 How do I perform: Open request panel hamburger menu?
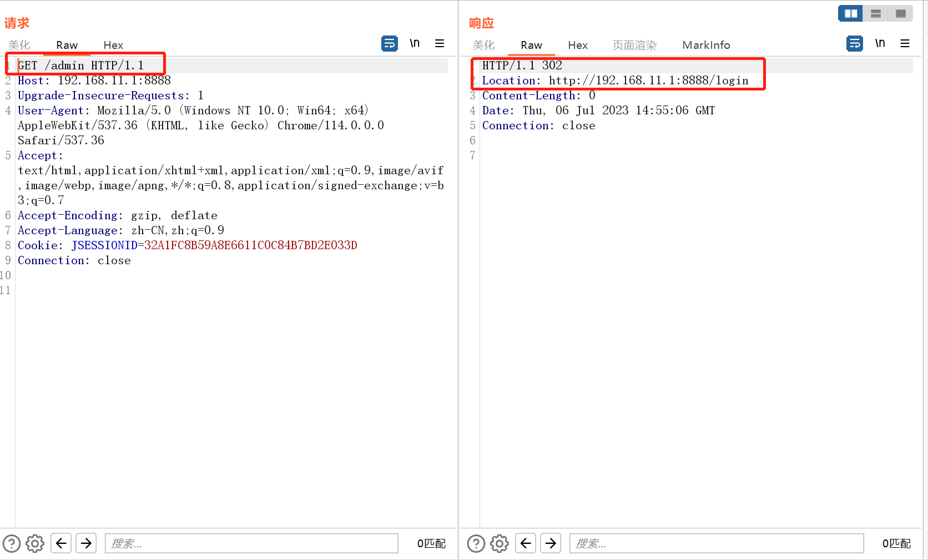(x=440, y=43)
